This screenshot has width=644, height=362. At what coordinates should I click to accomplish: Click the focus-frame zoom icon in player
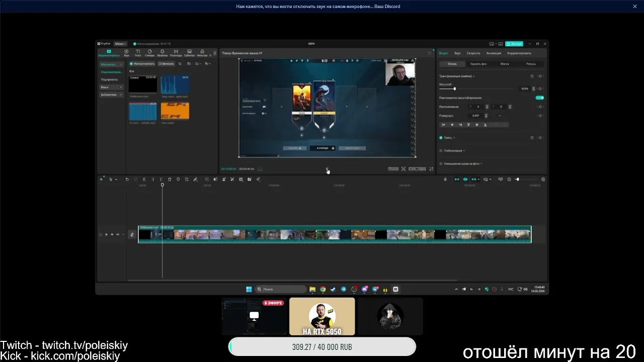pyautogui.click(x=404, y=169)
